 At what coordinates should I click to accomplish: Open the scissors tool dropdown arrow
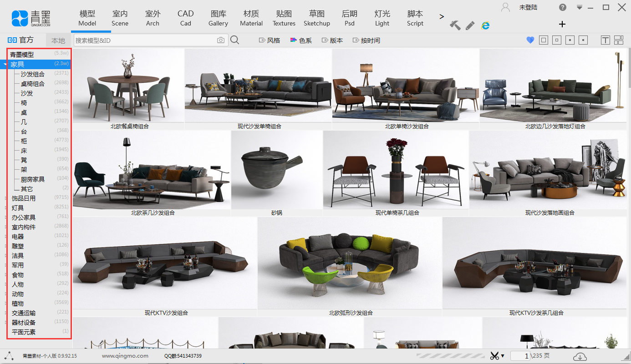(503, 356)
